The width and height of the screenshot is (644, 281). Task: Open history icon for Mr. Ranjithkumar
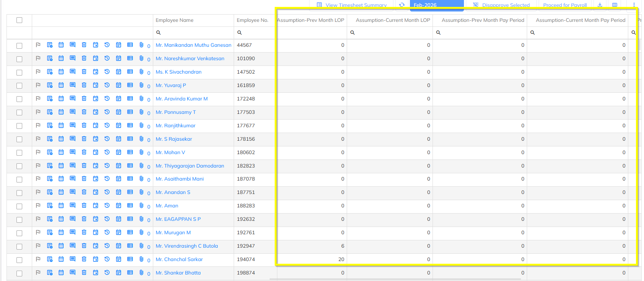(x=107, y=125)
